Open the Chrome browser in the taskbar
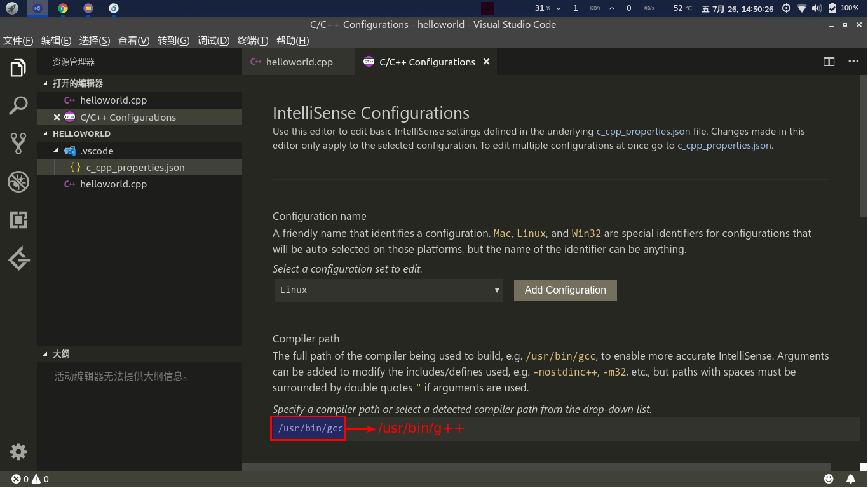This screenshot has height=488, width=868. pos(63,9)
